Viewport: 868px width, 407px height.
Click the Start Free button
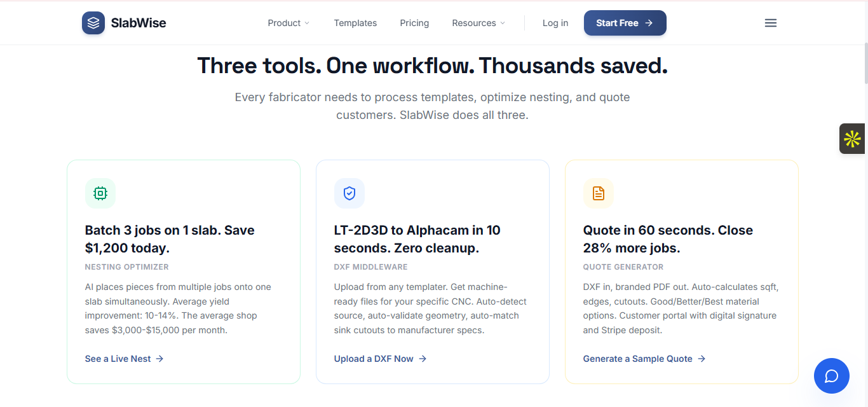625,22
